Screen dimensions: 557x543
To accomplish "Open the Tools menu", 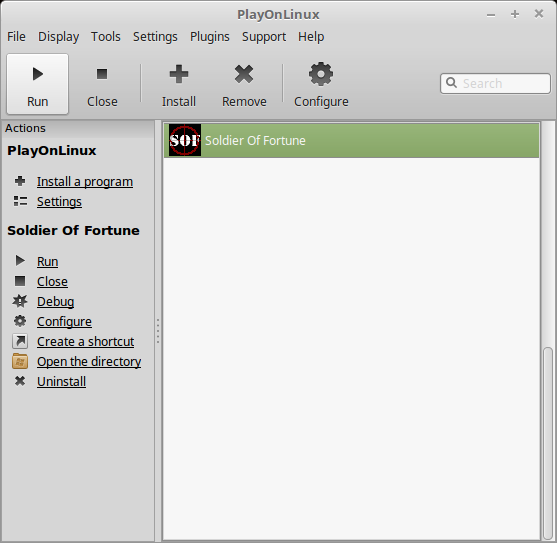I will [106, 37].
